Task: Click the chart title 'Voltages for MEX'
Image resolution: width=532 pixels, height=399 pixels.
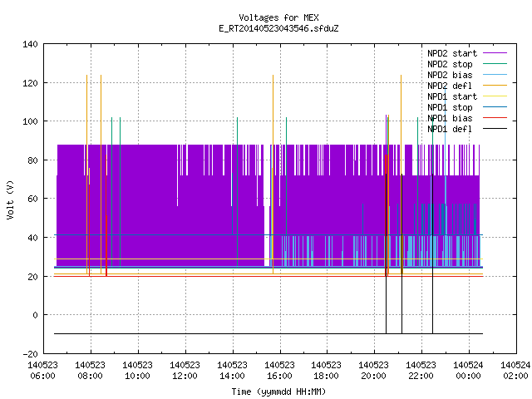Action: click(278, 17)
